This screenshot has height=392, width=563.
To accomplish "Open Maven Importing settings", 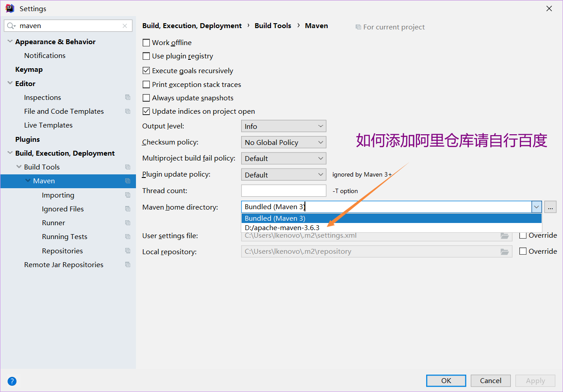I will (x=58, y=195).
